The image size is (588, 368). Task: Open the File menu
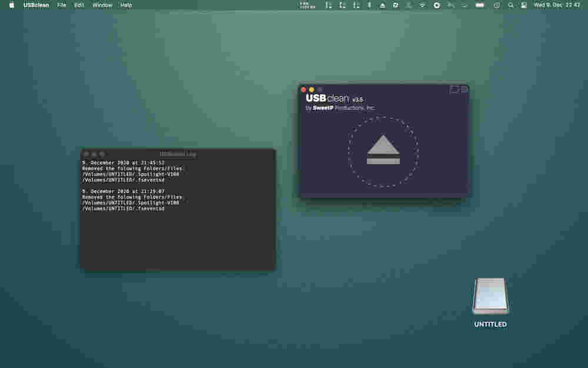click(61, 5)
